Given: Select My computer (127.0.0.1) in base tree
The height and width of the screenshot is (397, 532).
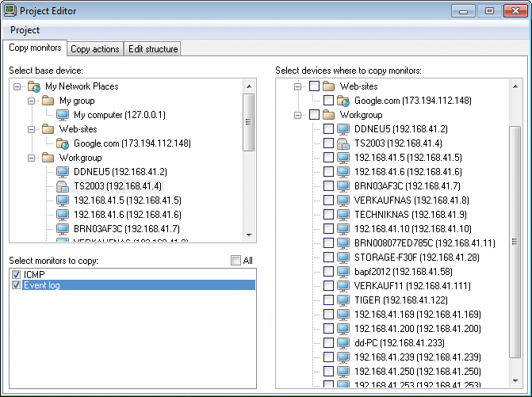Looking at the screenshot, I should pyautogui.click(x=120, y=115).
